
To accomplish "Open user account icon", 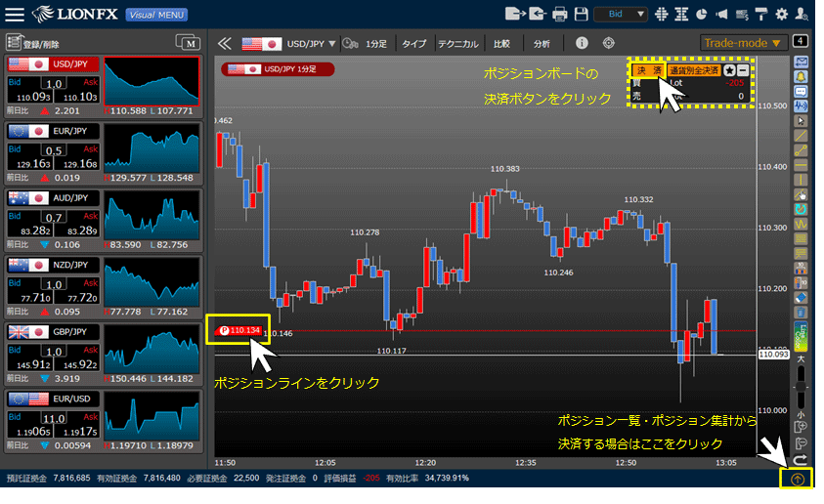I will pos(802,15).
